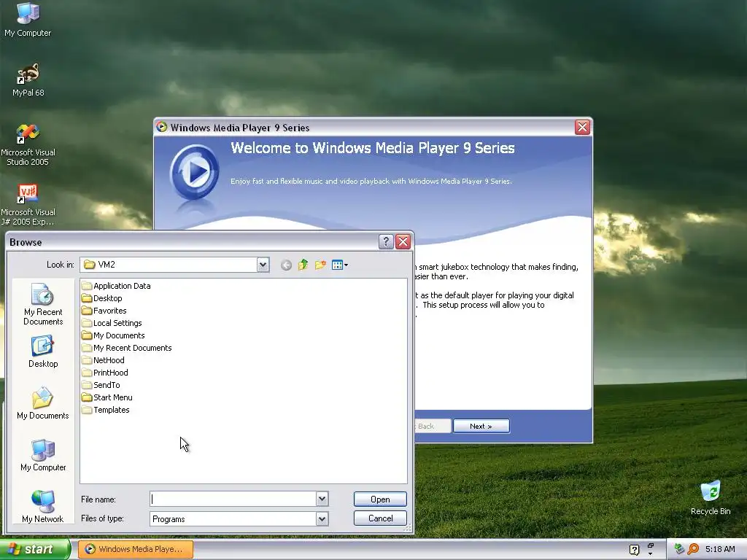Click Cancel button in Browse dialog
Image resolution: width=747 pixels, height=560 pixels.
click(380, 518)
